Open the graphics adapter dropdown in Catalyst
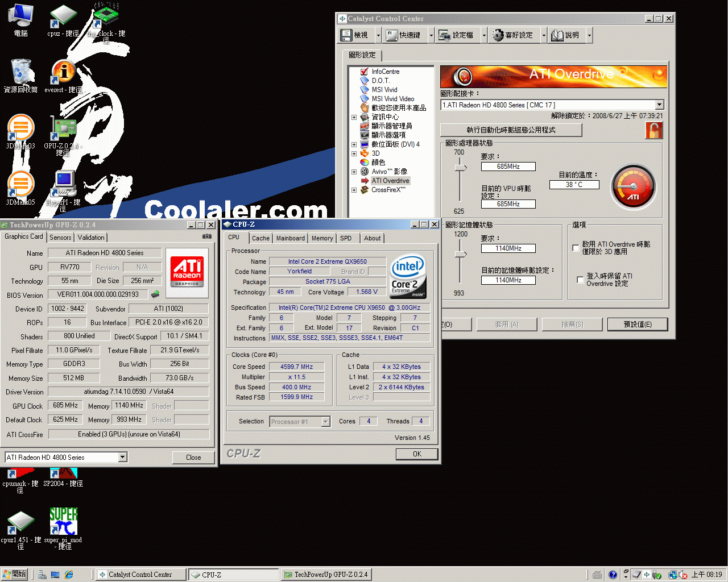 pyautogui.click(x=659, y=105)
